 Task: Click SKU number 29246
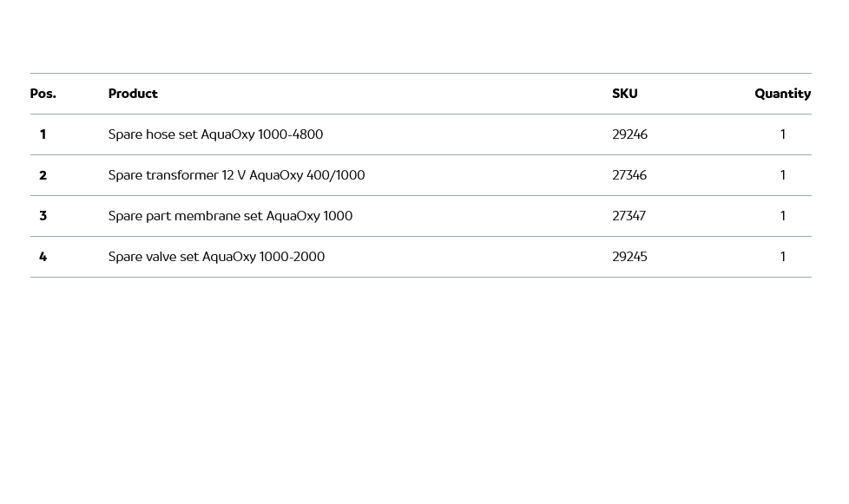629,134
